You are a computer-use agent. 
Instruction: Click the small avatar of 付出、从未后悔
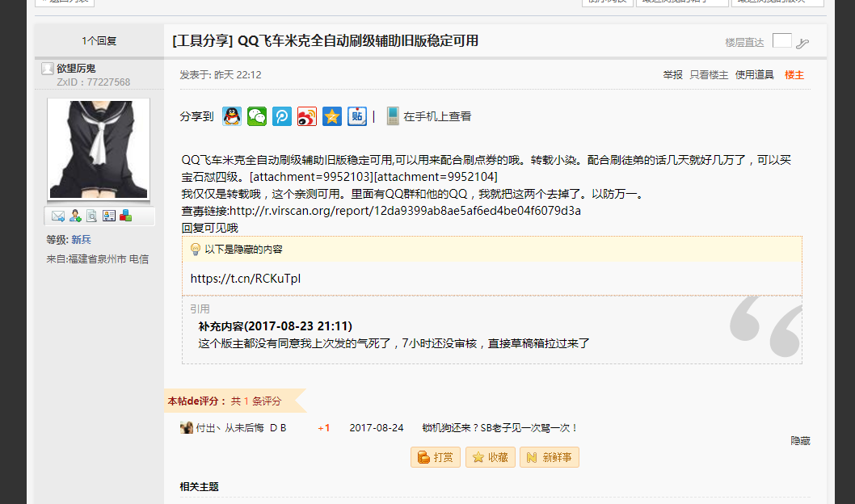[187, 428]
